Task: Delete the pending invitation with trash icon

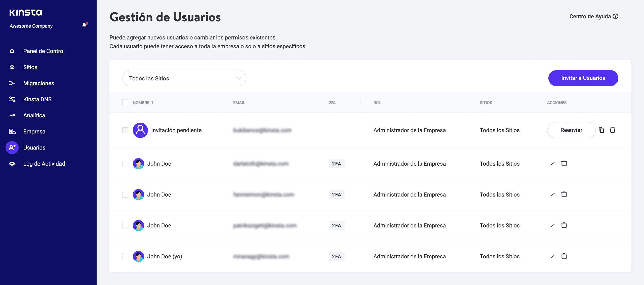Action: click(x=613, y=130)
